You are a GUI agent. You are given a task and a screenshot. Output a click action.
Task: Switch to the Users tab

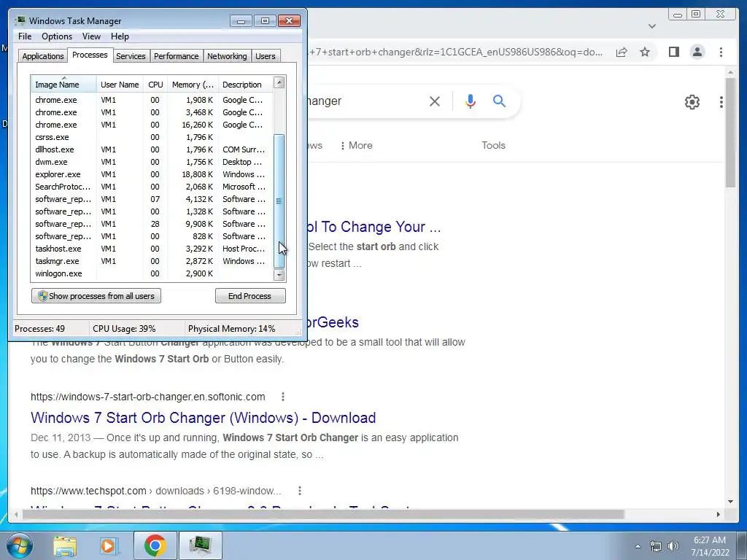click(x=265, y=56)
